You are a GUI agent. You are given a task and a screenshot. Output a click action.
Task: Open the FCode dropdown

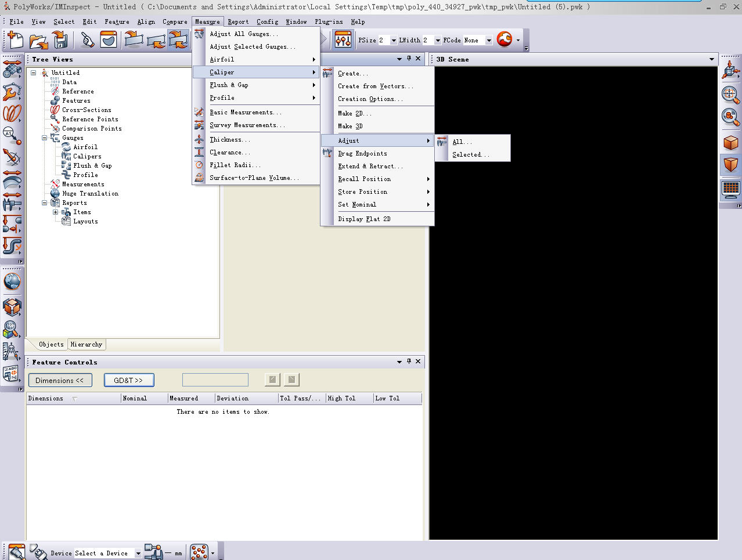489,41
